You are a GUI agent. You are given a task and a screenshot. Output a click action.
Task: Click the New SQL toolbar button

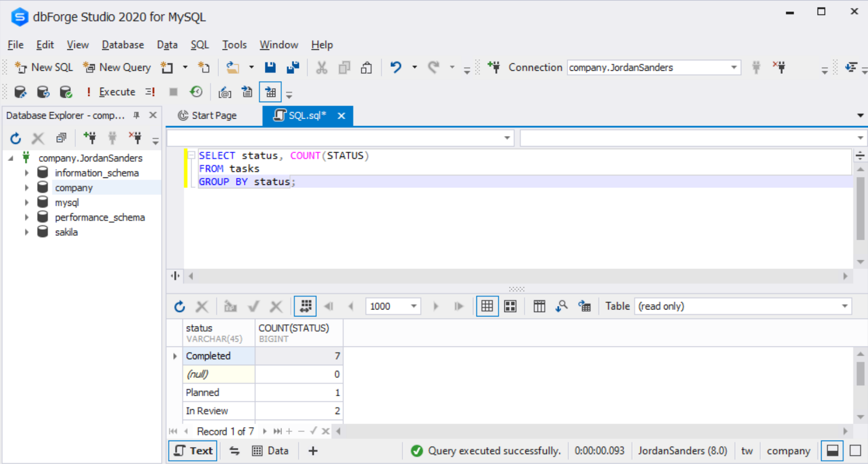[44, 67]
